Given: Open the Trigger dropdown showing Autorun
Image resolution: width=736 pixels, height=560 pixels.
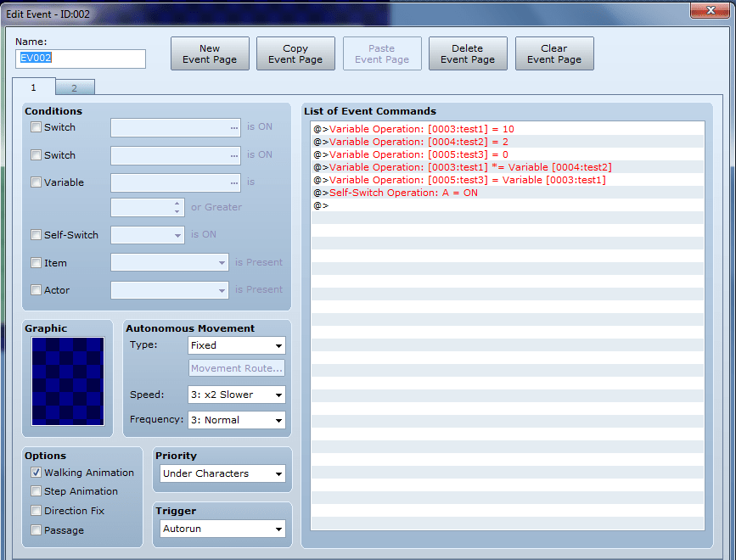Looking at the screenshot, I should (x=222, y=529).
